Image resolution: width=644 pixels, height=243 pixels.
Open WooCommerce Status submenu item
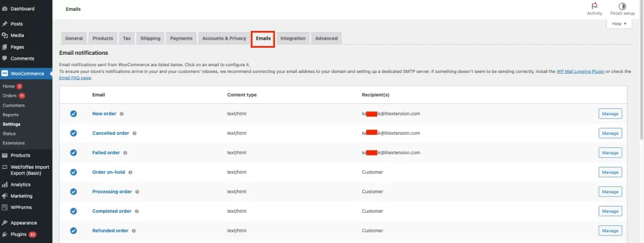(9, 133)
